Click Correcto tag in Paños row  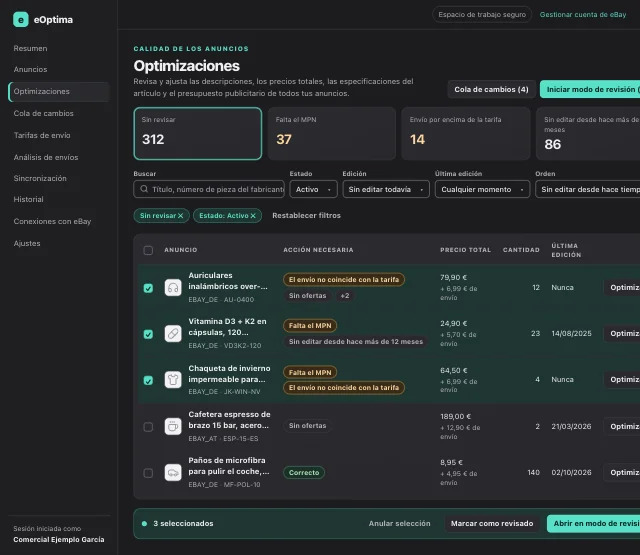(x=304, y=473)
